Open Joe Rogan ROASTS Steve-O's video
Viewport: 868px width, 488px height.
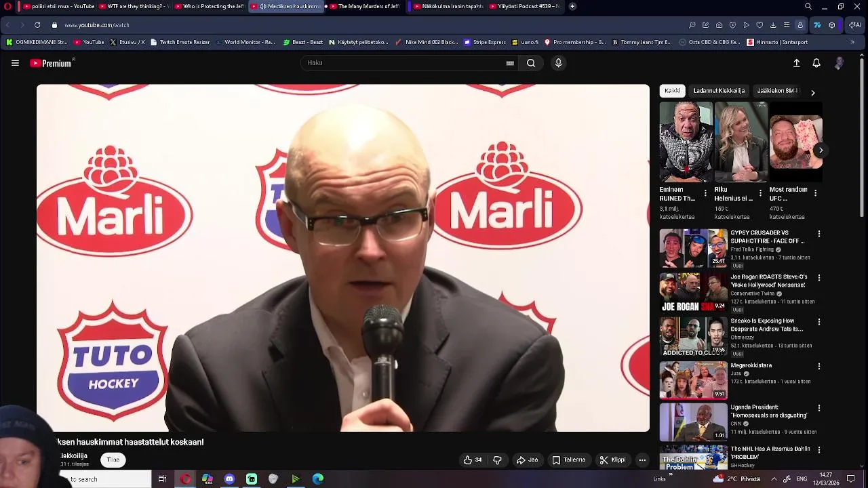click(768, 281)
